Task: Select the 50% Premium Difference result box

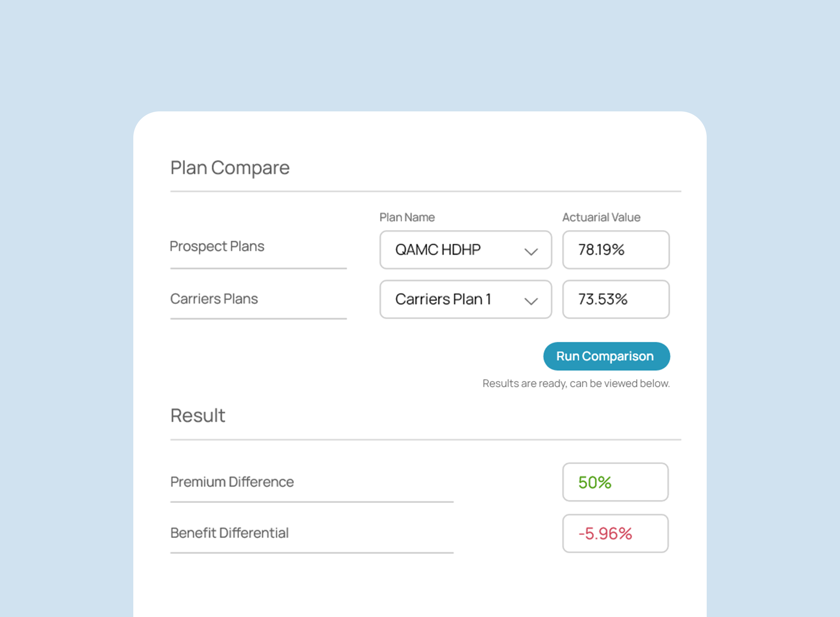Action: (616, 482)
